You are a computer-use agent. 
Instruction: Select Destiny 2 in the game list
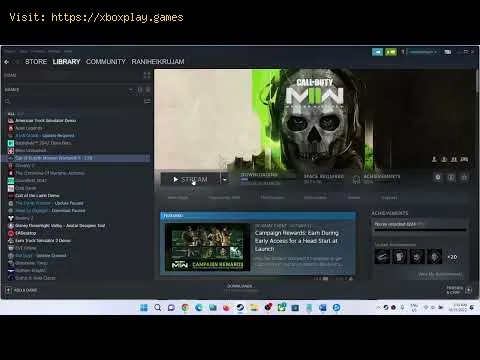pyautogui.click(x=24, y=218)
